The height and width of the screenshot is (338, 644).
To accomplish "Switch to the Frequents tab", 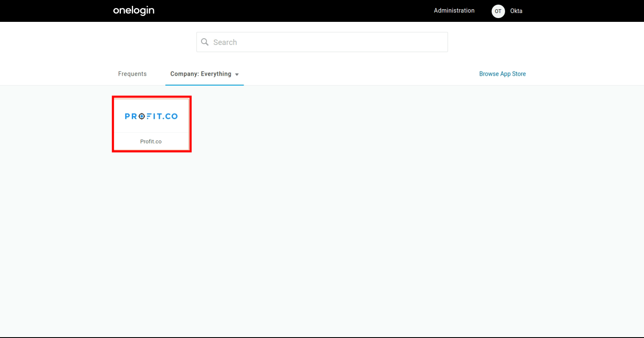I will click(x=132, y=74).
